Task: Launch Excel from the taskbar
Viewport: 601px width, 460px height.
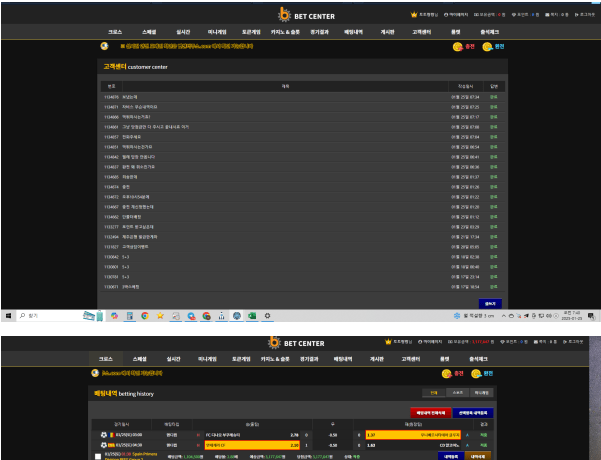Action: (252, 316)
